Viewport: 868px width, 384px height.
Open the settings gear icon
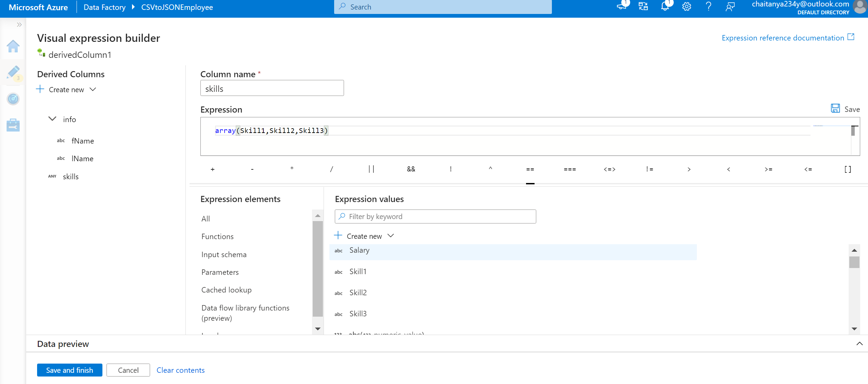tap(687, 7)
